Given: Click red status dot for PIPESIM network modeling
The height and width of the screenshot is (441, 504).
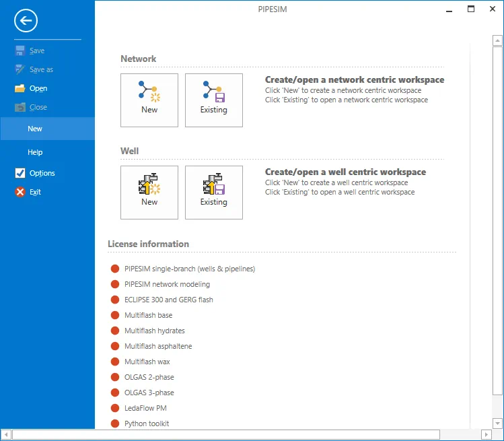Looking at the screenshot, I should coord(115,284).
